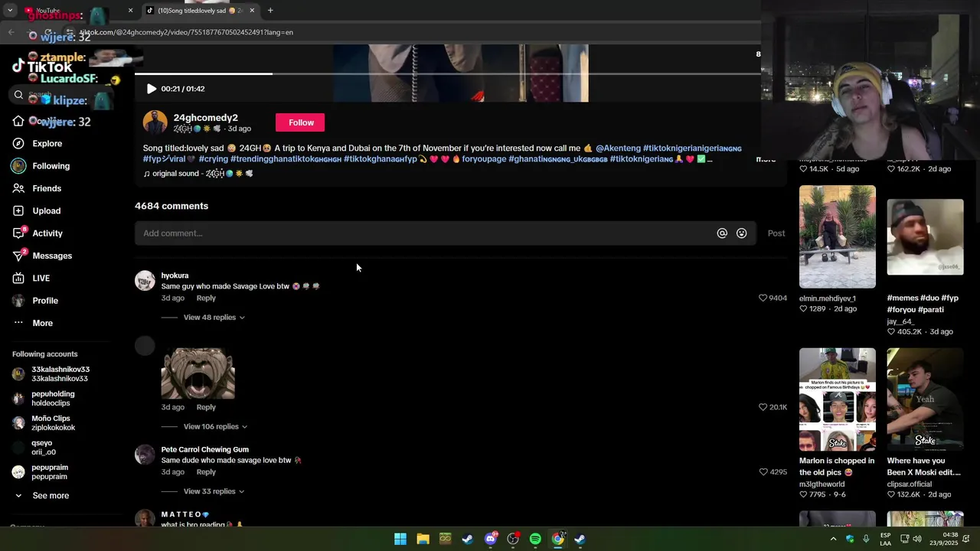Open the #crying hashtag
The height and width of the screenshot is (551, 980).
213,159
